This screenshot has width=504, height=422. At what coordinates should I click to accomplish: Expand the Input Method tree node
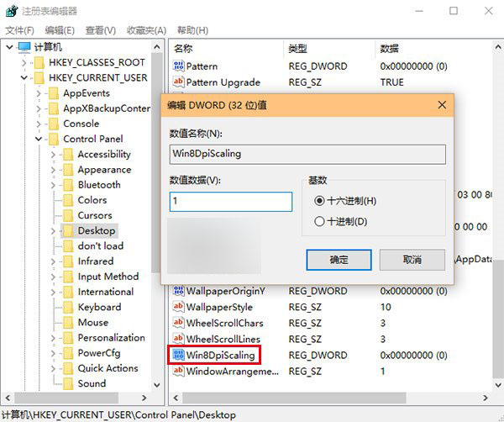tap(53, 277)
